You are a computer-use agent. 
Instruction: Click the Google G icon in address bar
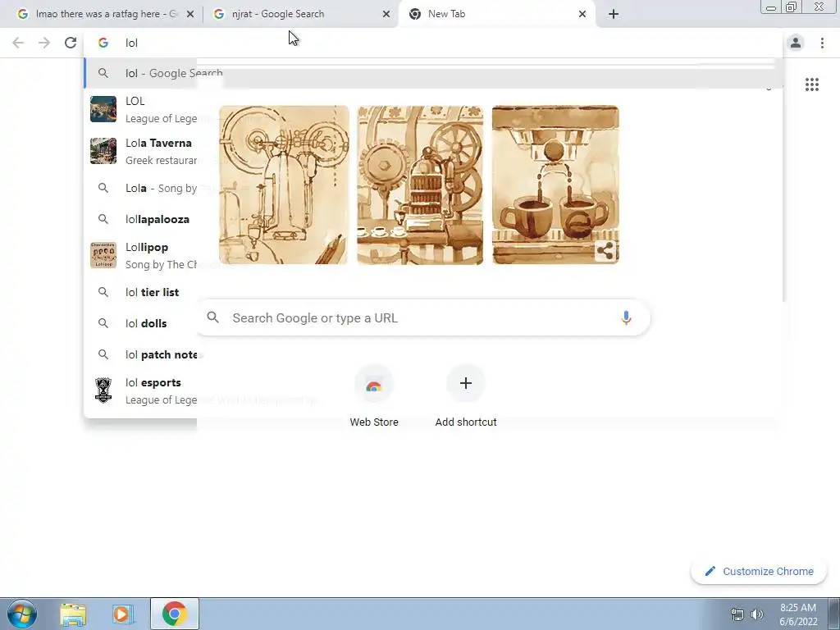tap(103, 43)
